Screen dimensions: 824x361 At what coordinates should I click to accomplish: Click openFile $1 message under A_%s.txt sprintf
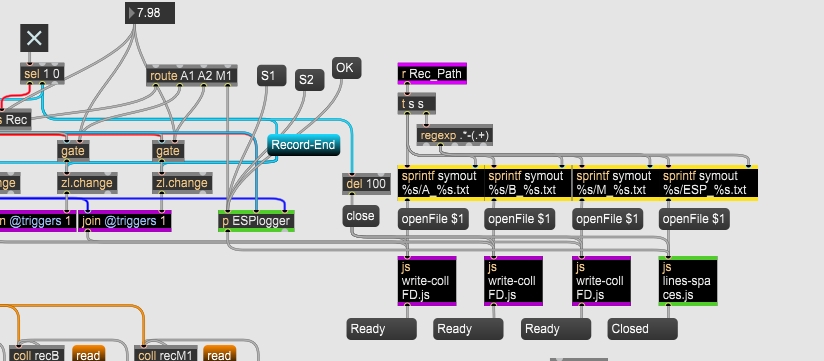433,219
